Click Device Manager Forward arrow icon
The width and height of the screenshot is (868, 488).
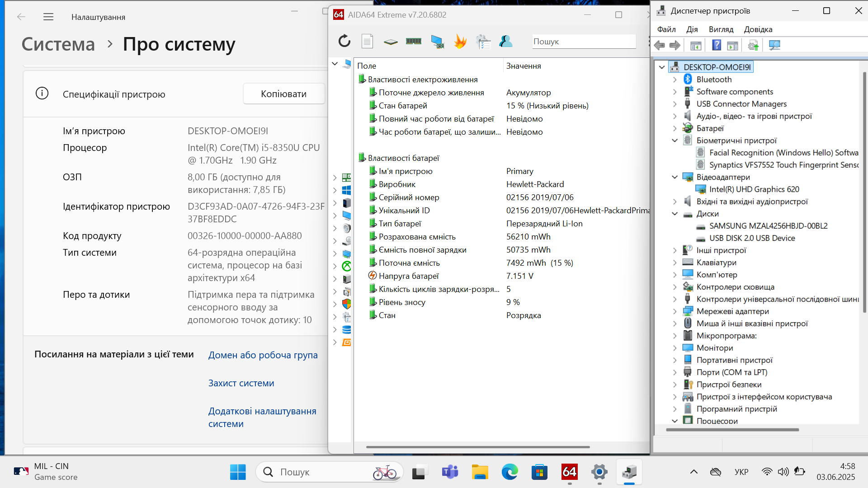[x=675, y=45]
